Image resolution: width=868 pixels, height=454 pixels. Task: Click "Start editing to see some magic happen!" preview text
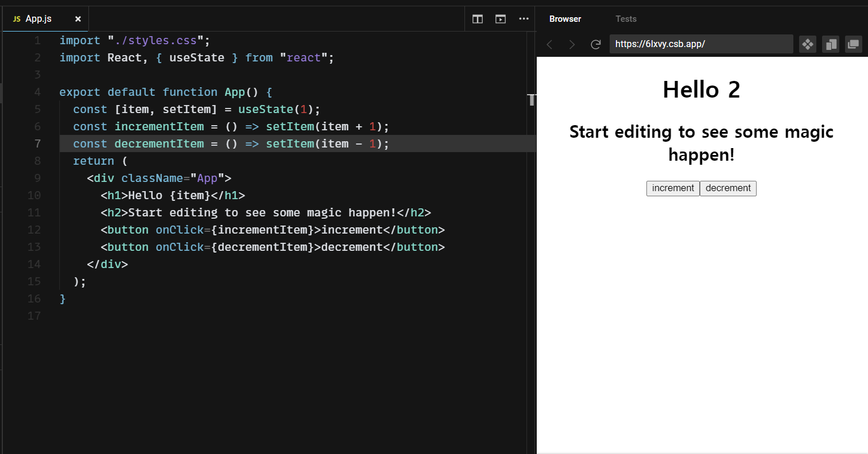pyautogui.click(x=702, y=143)
